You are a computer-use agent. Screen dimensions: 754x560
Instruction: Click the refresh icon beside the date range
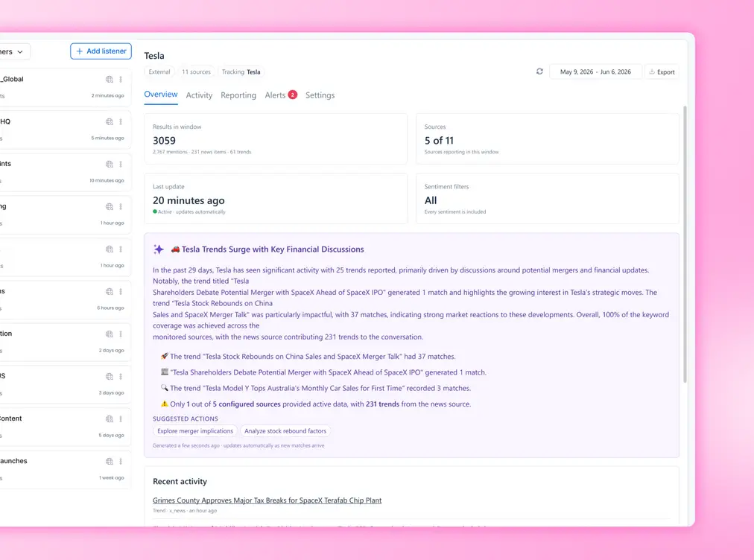(539, 71)
